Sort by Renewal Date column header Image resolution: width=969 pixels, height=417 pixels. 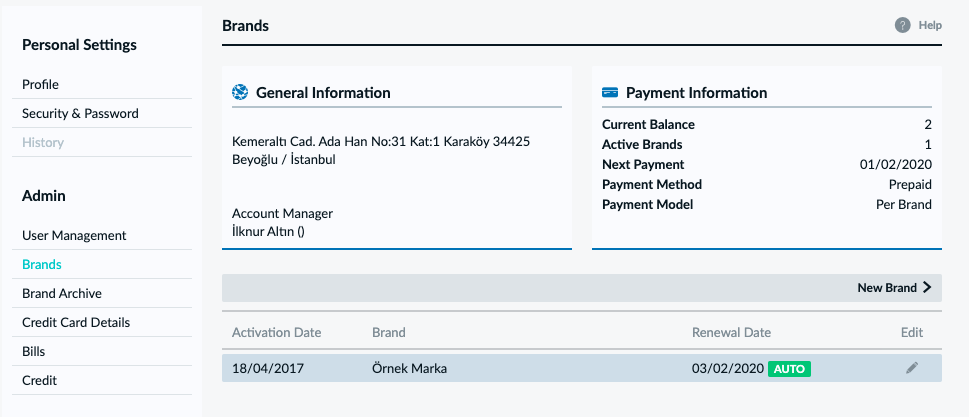click(731, 332)
